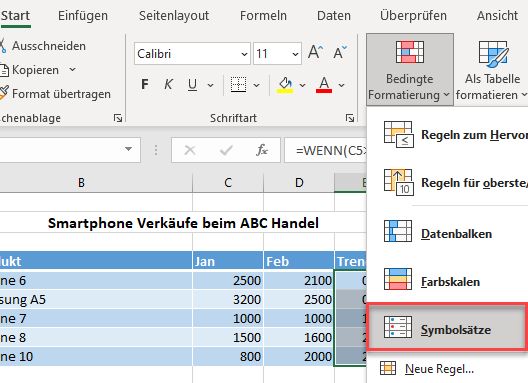Screen dimensions: 528x383
Task: Select the Jan header cell
Action: click(228, 261)
